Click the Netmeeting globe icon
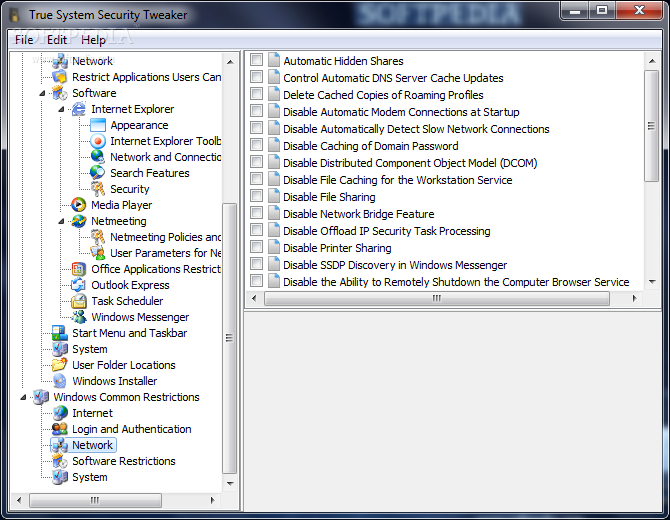This screenshot has height=520, width=670. click(x=79, y=221)
